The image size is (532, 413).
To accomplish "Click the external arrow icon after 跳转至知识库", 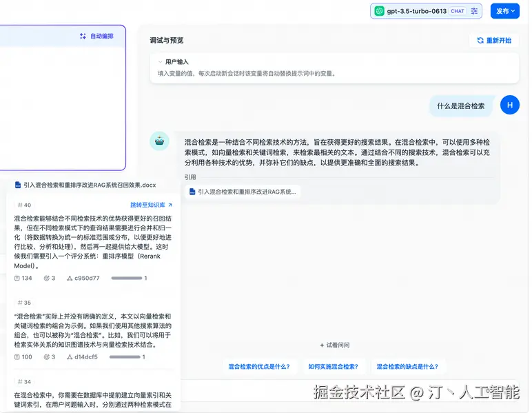I will click(170, 205).
